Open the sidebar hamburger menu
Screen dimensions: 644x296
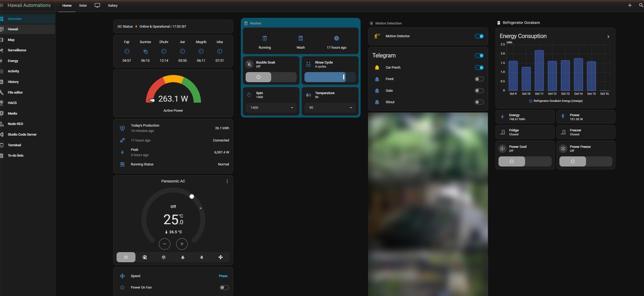pyautogui.click(x=2, y=5)
